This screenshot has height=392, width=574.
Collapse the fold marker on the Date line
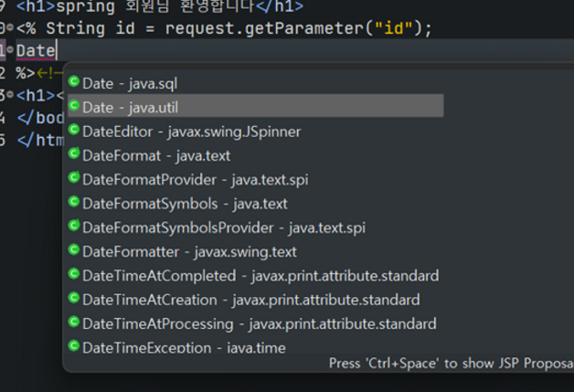(x=10, y=50)
